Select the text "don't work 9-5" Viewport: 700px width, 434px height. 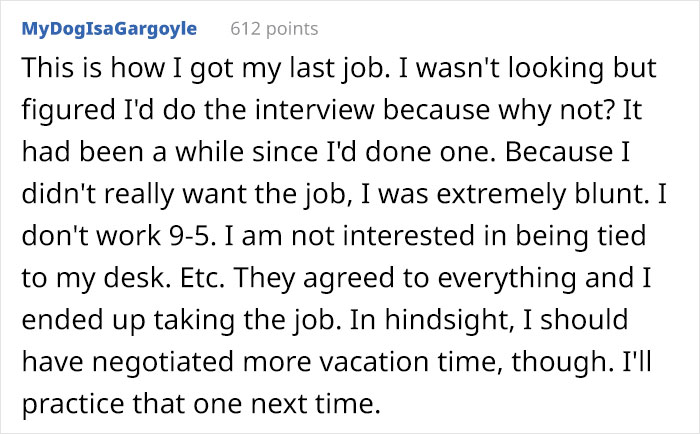pyautogui.click(x=116, y=236)
